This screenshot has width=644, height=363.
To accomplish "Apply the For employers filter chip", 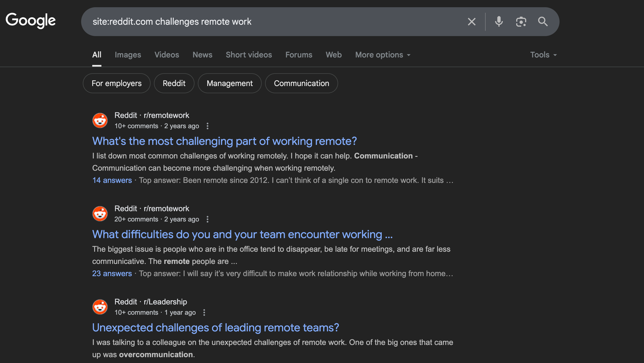I will pos(116,83).
